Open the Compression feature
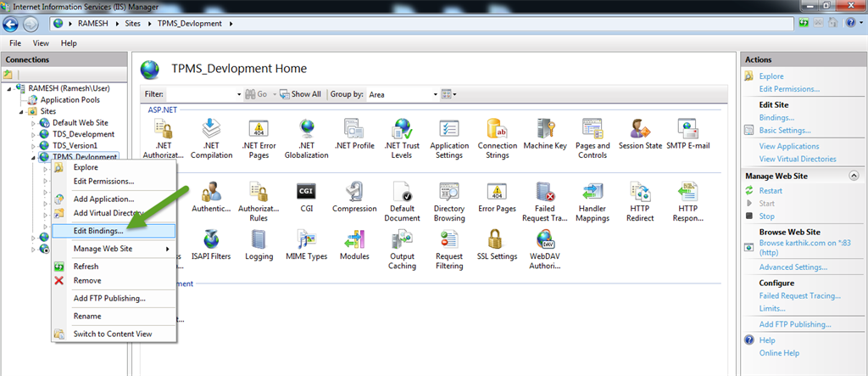Viewport: 868px width, 376px height. click(x=354, y=198)
